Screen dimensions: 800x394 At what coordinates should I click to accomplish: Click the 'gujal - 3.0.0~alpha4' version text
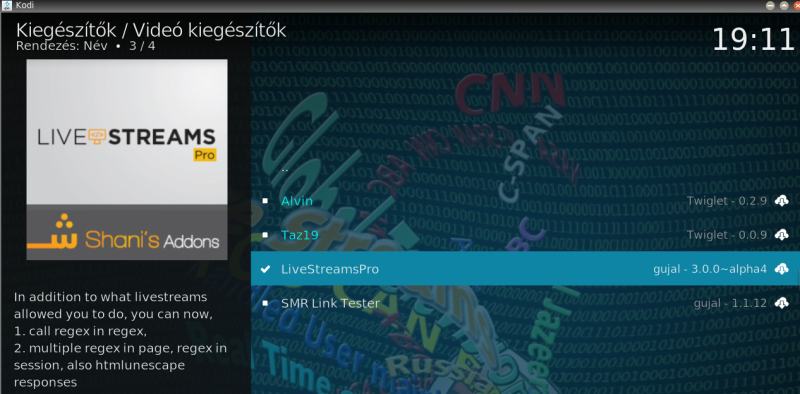click(710, 269)
